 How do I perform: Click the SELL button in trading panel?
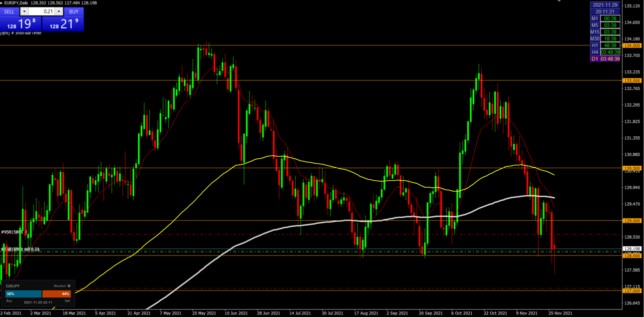pyautogui.click(x=9, y=11)
